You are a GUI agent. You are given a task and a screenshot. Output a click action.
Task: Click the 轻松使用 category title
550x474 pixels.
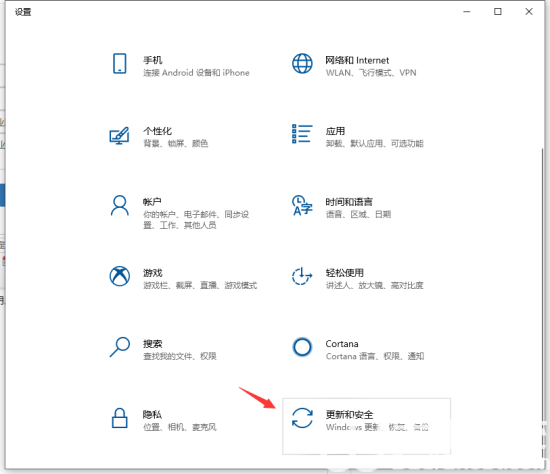point(344,273)
